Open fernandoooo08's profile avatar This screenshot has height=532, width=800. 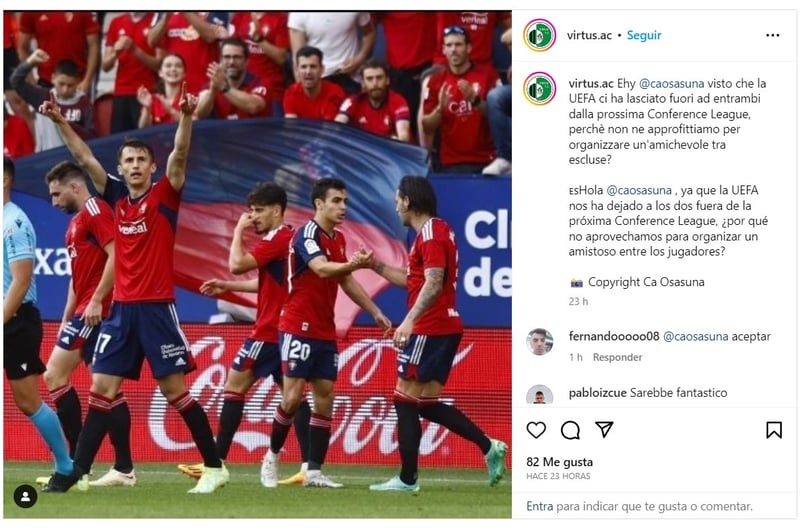click(539, 342)
